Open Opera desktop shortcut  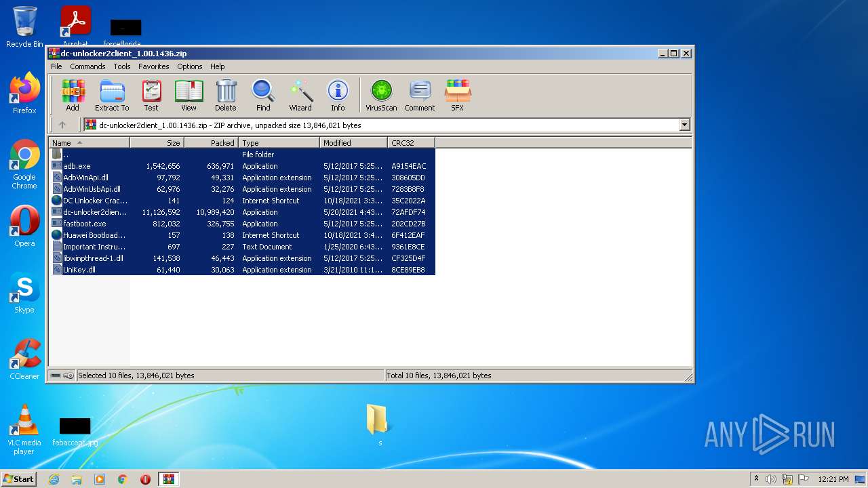point(24,226)
